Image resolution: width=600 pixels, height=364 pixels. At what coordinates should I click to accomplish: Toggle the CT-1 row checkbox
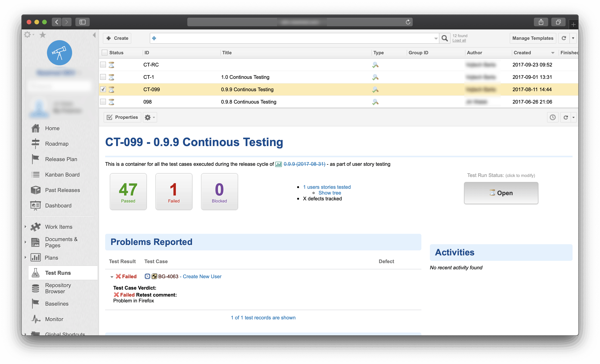coord(103,77)
